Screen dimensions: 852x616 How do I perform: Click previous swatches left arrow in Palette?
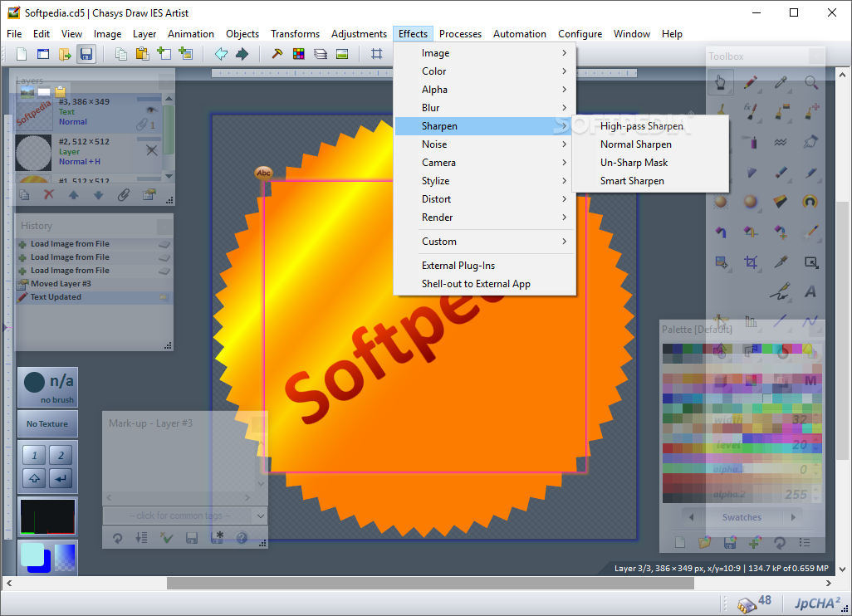click(x=691, y=517)
